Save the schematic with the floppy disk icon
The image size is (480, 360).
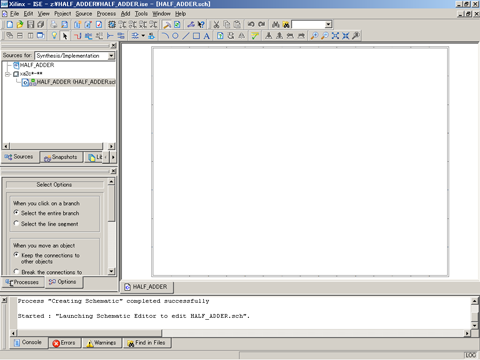tap(30, 24)
